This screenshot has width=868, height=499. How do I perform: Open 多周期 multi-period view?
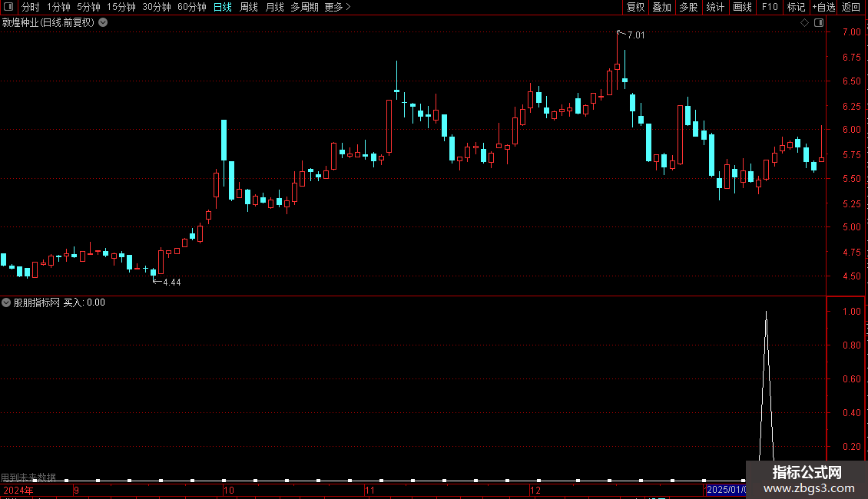[304, 7]
